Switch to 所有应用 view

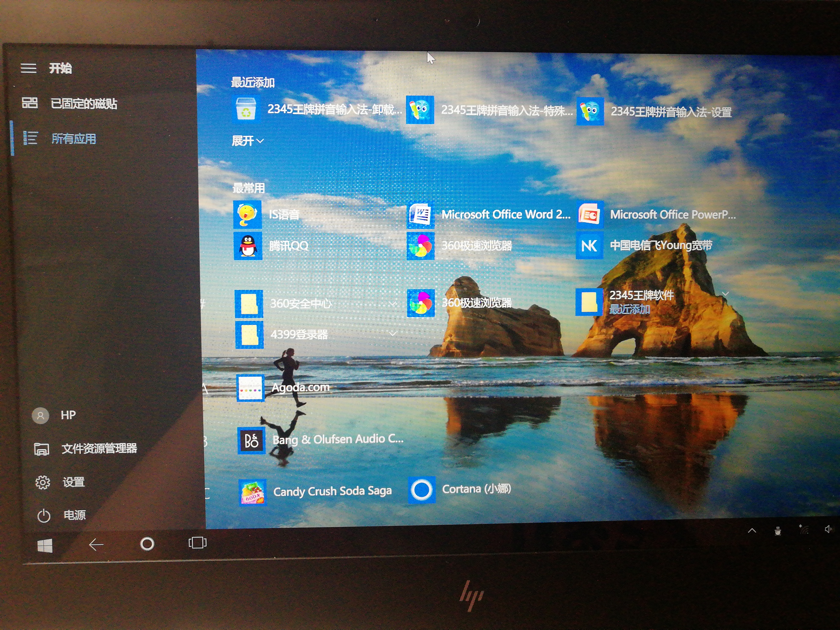point(60,139)
